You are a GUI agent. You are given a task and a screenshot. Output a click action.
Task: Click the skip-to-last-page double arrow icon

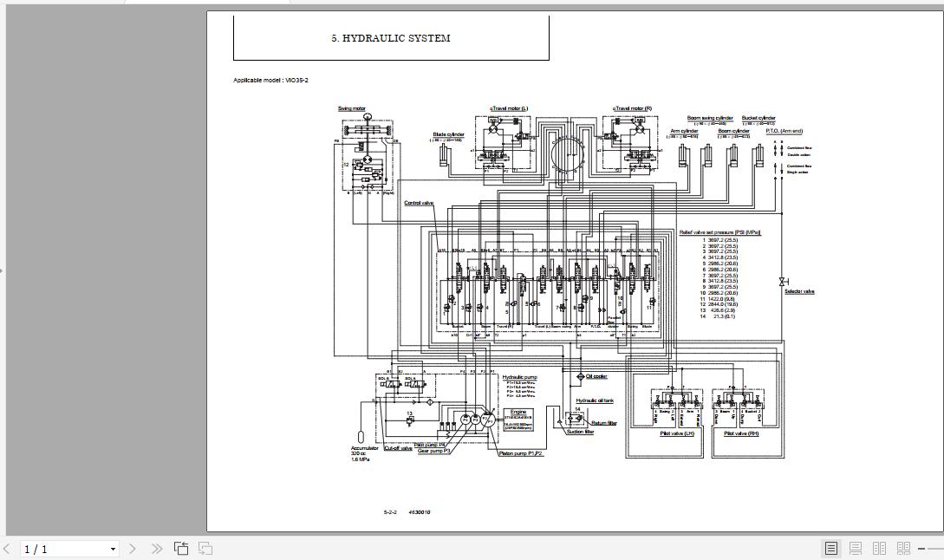(158, 548)
